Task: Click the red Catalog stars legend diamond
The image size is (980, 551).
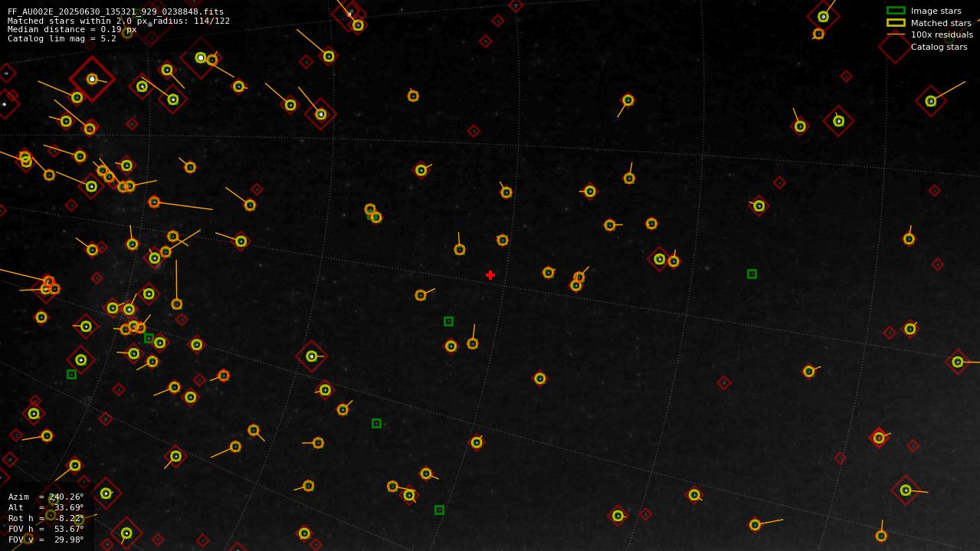Action: coord(895,47)
